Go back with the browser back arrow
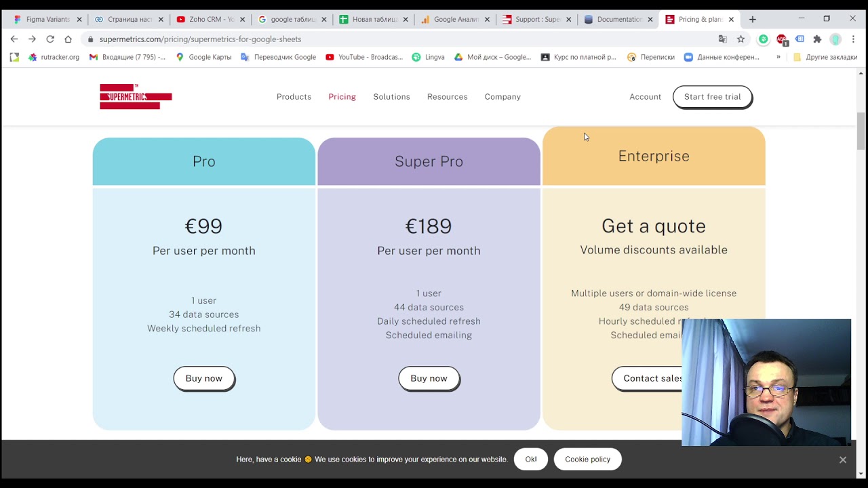 click(14, 39)
